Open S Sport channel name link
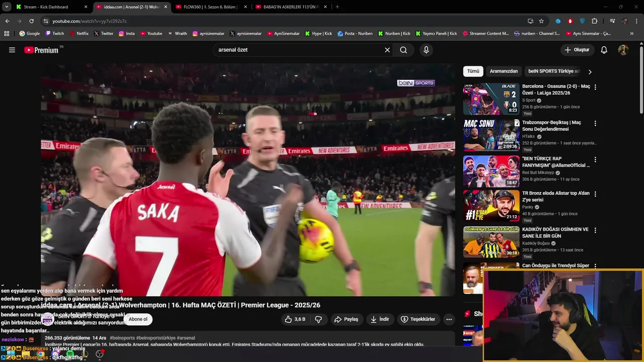This screenshot has width=644, height=362. pyautogui.click(x=529, y=100)
